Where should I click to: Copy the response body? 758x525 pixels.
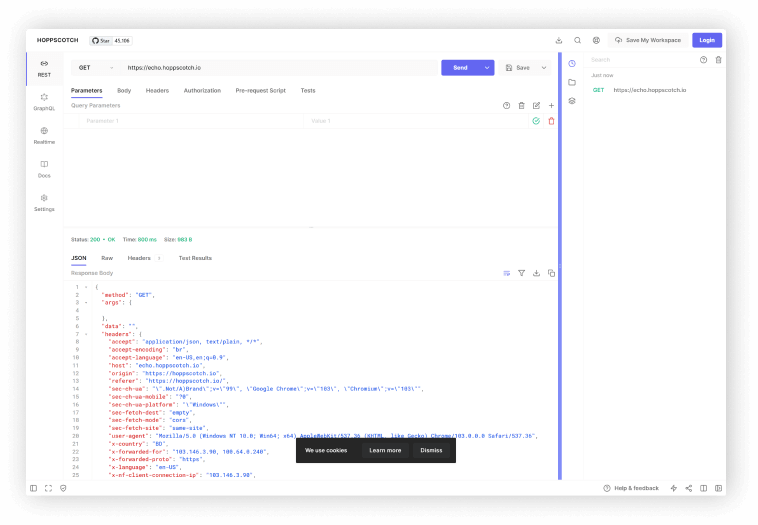coord(551,273)
